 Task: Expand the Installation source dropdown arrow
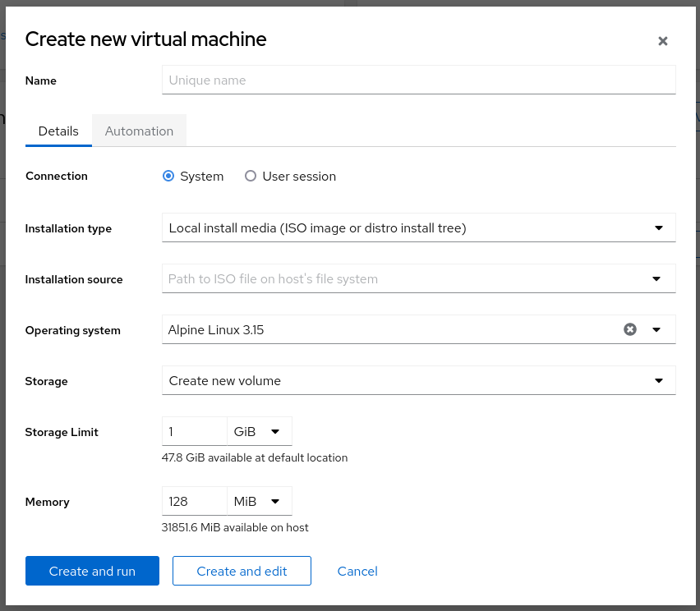[656, 278]
